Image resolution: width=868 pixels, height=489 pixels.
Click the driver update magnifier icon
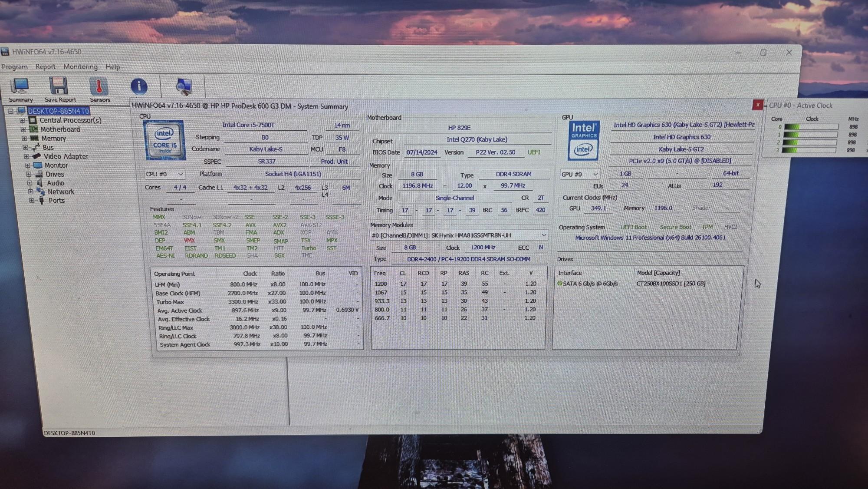[184, 86]
